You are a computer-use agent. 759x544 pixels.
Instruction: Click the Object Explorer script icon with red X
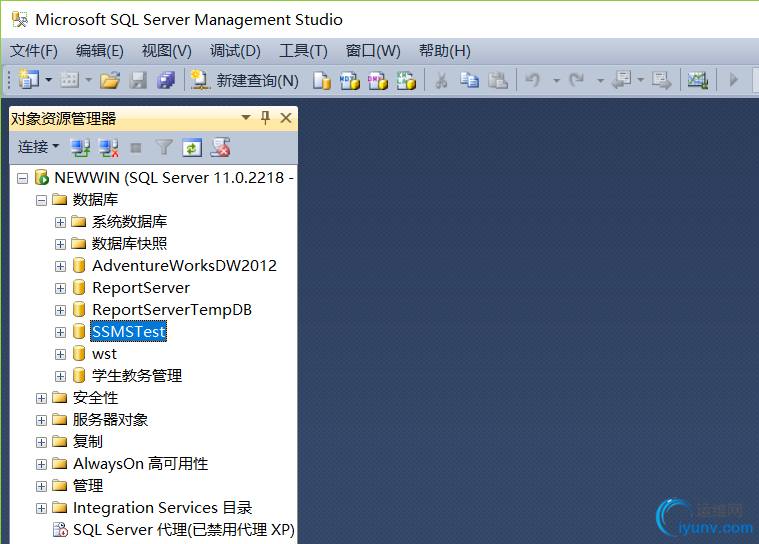coord(220,148)
